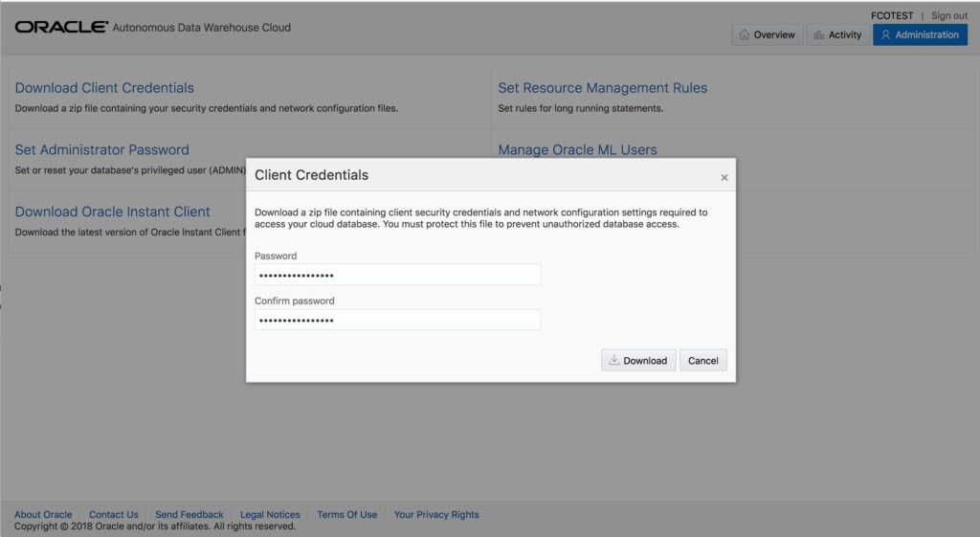Open the About Oracle footer link
980x537 pixels.
pyautogui.click(x=43, y=514)
